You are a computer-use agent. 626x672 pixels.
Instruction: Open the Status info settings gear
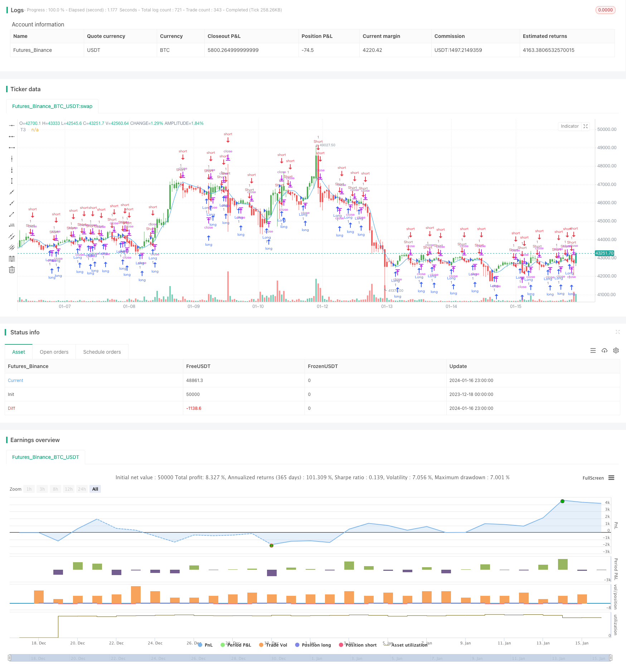pyautogui.click(x=616, y=350)
